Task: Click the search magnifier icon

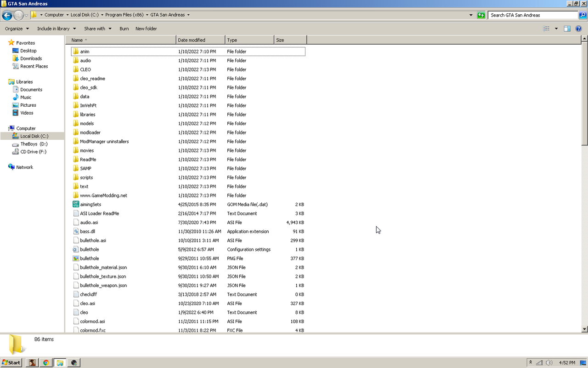Action: pyautogui.click(x=582, y=15)
